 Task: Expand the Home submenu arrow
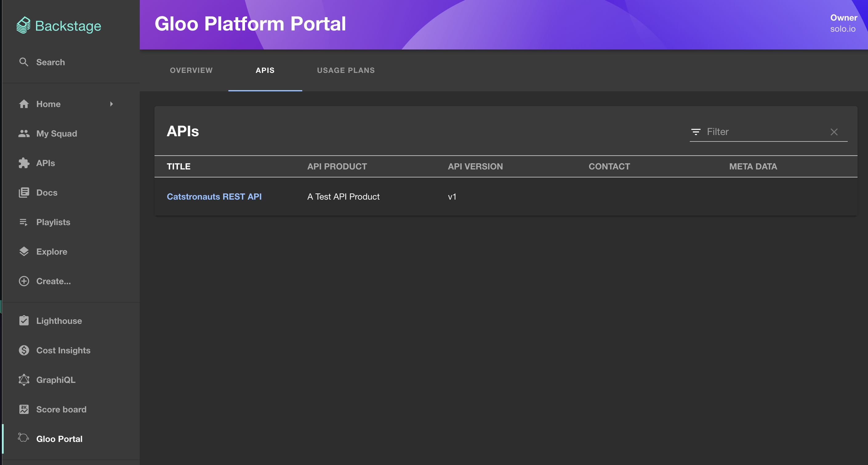tap(111, 104)
